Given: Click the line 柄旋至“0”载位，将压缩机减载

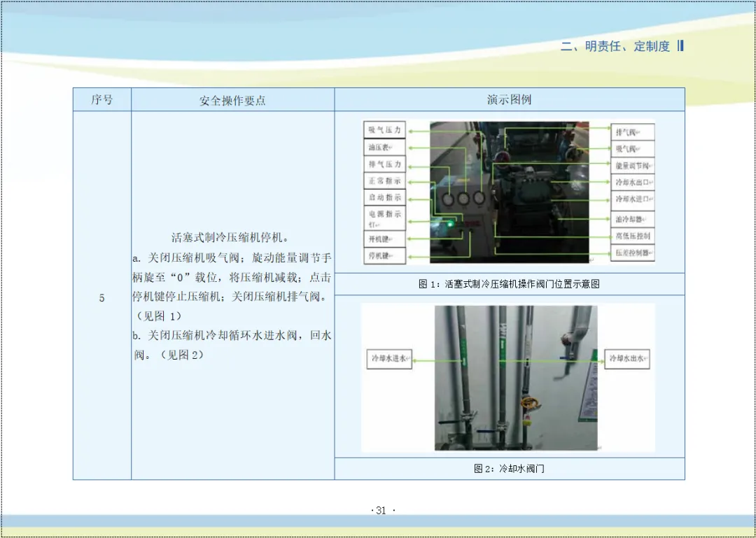Looking at the screenshot, I should pyautogui.click(x=232, y=277).
